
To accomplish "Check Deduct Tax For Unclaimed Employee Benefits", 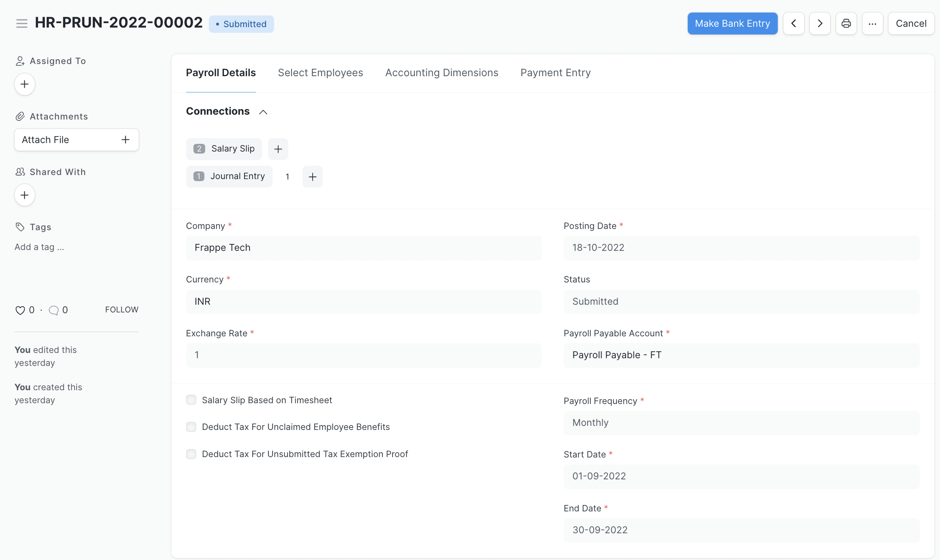I will coord(191,427).
